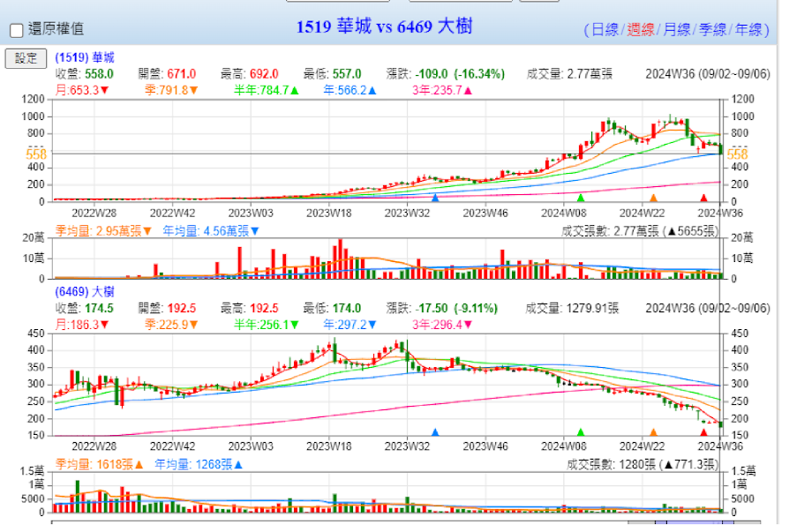Click 華城 yearly volume average 年均量: 4.56萬張
Screen dimensions: 789x532
click(x=211, y=231)
